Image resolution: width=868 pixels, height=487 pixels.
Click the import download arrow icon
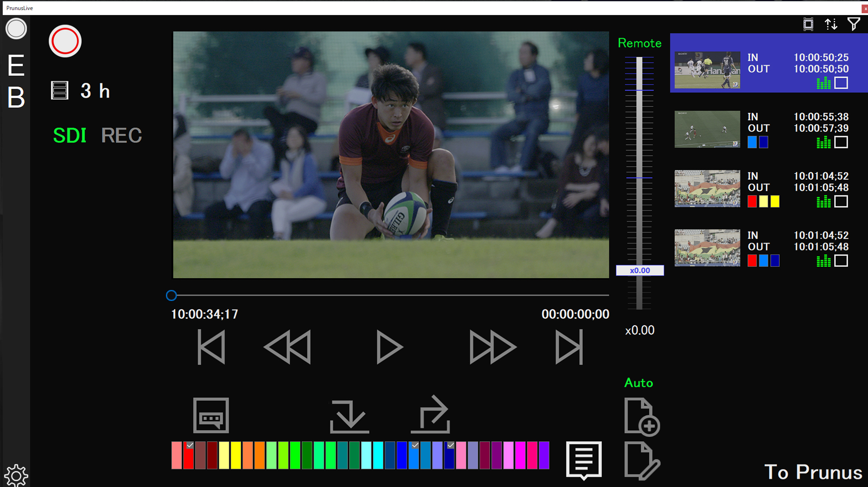349,416
